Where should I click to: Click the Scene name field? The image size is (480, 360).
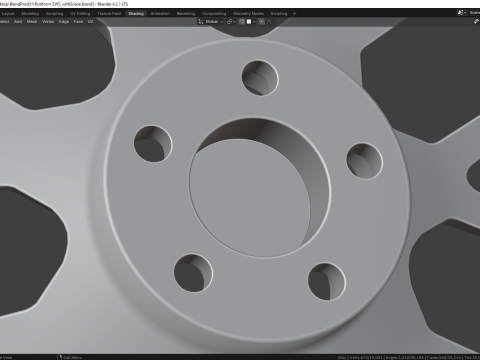point(474,13)
